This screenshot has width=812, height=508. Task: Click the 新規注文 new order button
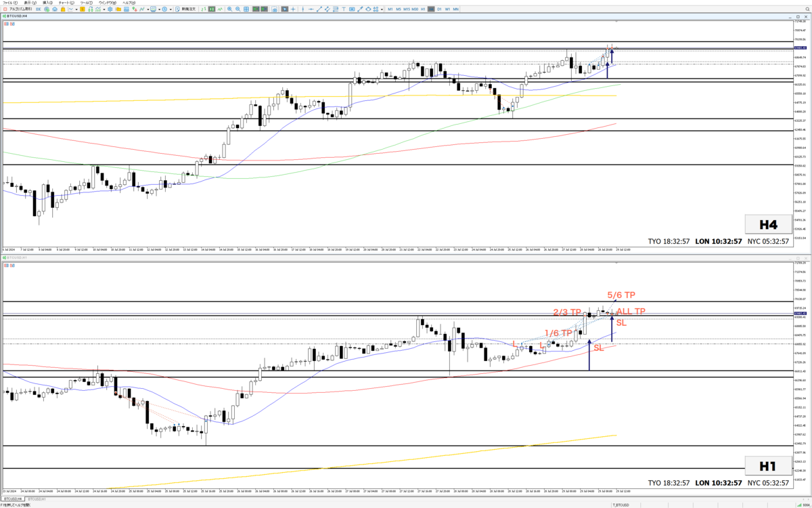click(x=187, y=9)
